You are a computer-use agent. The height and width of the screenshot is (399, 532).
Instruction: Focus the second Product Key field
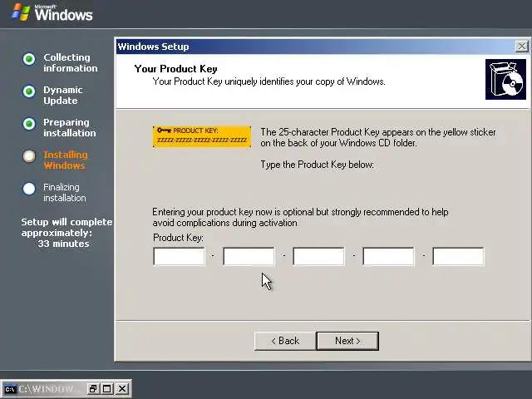pos(249,256)
